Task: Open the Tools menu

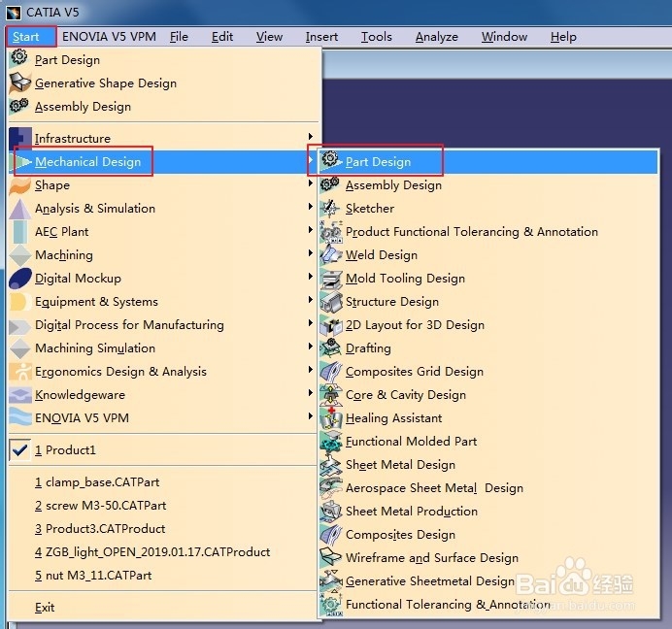Action: [x=376, y=37]
